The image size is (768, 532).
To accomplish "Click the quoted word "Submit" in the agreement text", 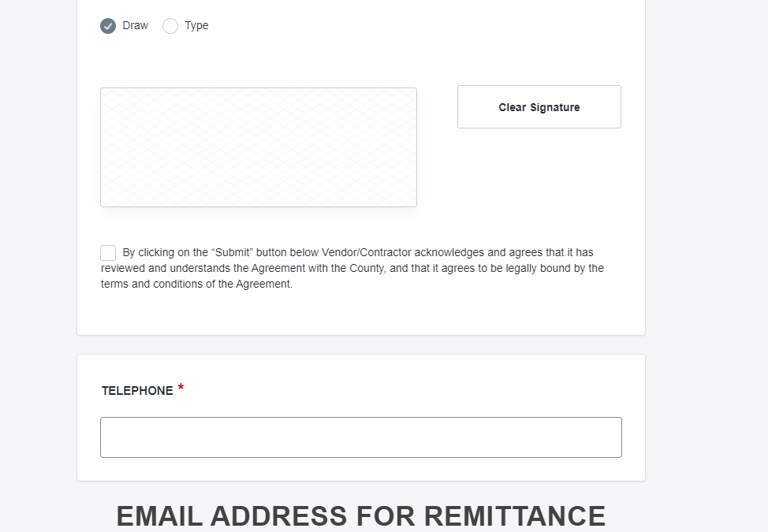I will pyautogui.click(x=232, y=252).
